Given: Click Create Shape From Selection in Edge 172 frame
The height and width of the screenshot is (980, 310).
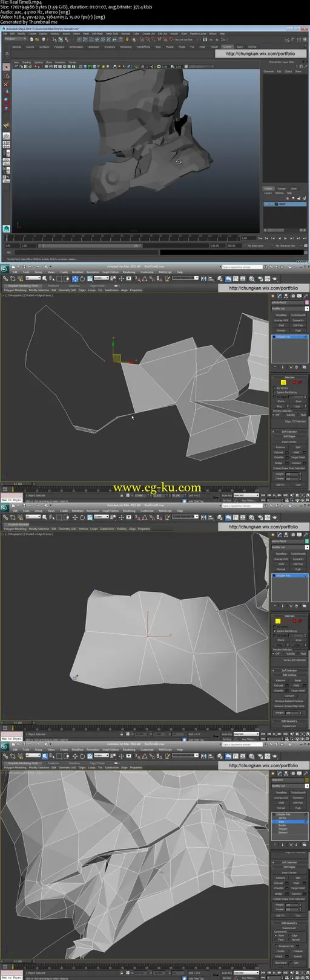Looking at the screenshot, I should [x=289, y=469].
